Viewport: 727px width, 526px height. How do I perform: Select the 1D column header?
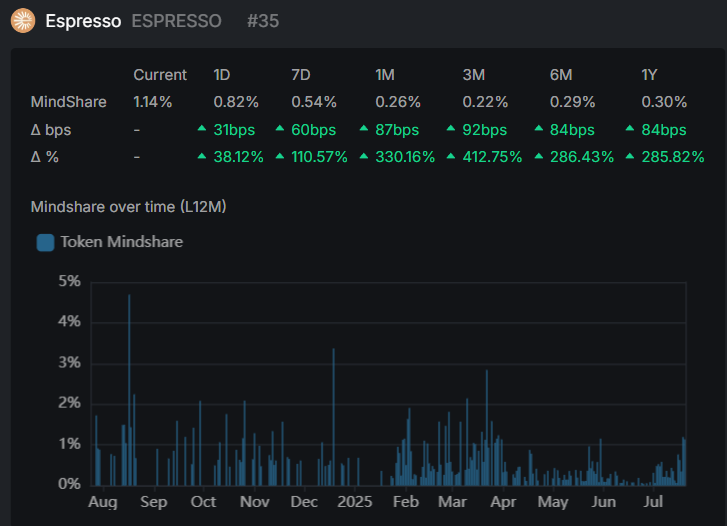click(222, 75)
